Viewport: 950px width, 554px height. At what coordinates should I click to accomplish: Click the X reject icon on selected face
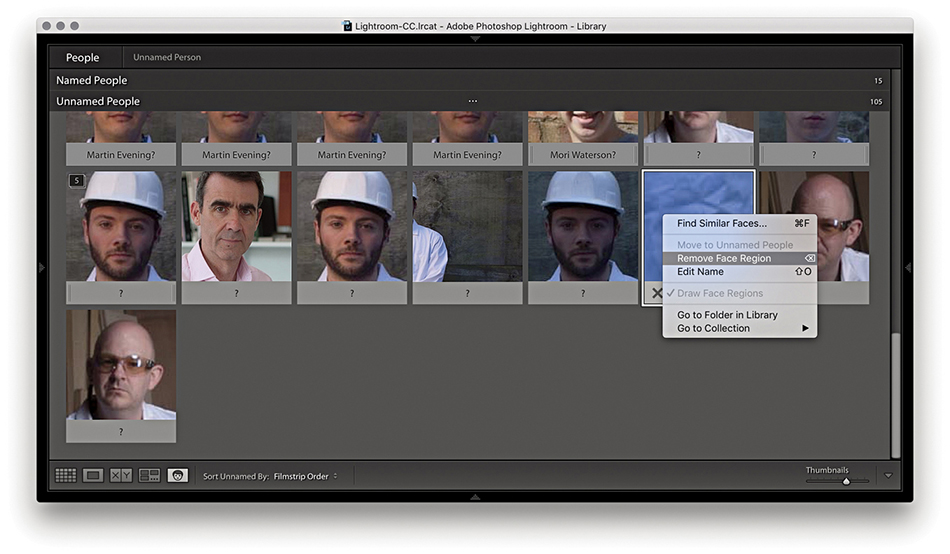coord(656,293)
